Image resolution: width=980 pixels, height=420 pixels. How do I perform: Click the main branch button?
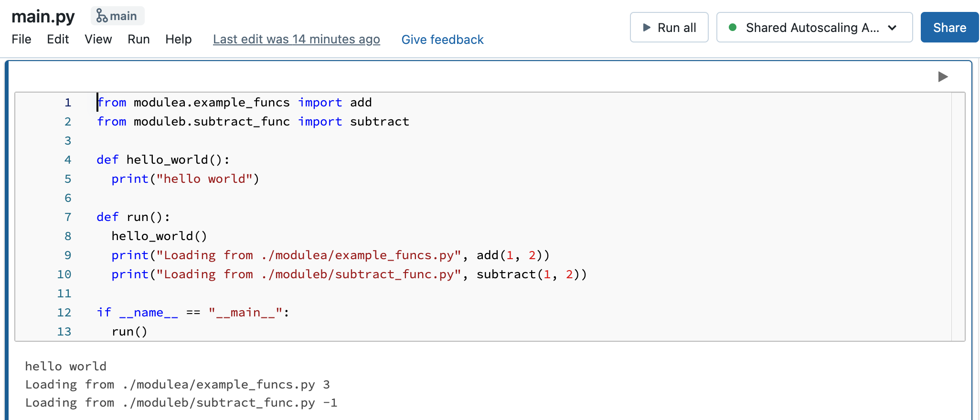point(117,16)
